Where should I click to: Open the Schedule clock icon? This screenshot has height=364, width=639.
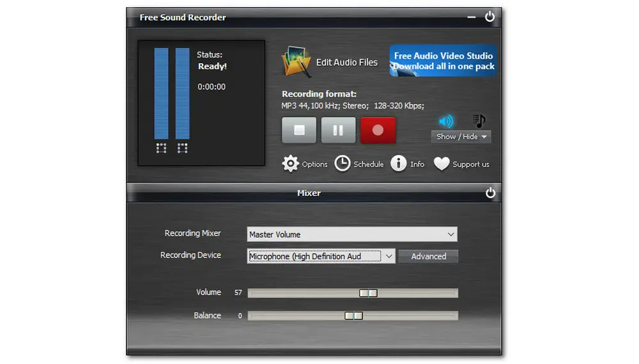[x=343, y=163]
